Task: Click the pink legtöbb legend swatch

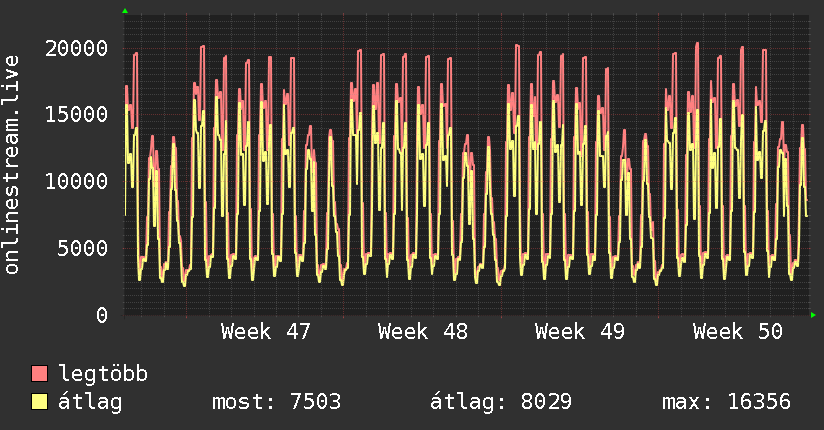Action: (39, 373)
